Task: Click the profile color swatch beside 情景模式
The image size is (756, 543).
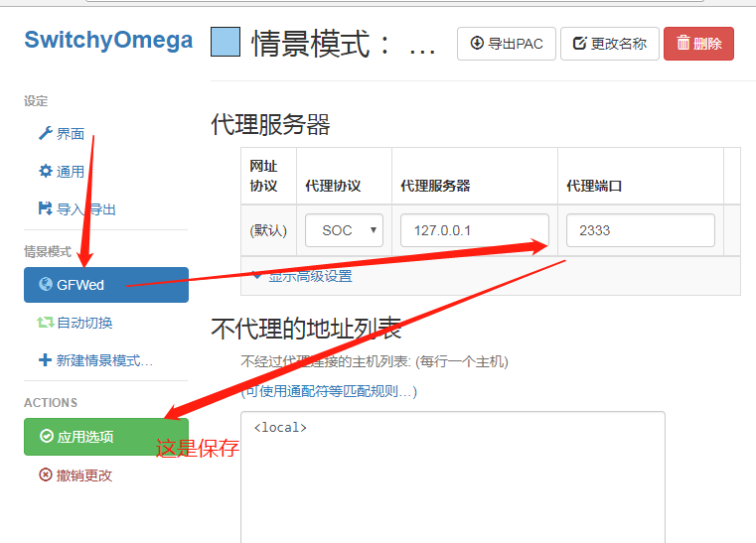Action: tap(226, 42)
